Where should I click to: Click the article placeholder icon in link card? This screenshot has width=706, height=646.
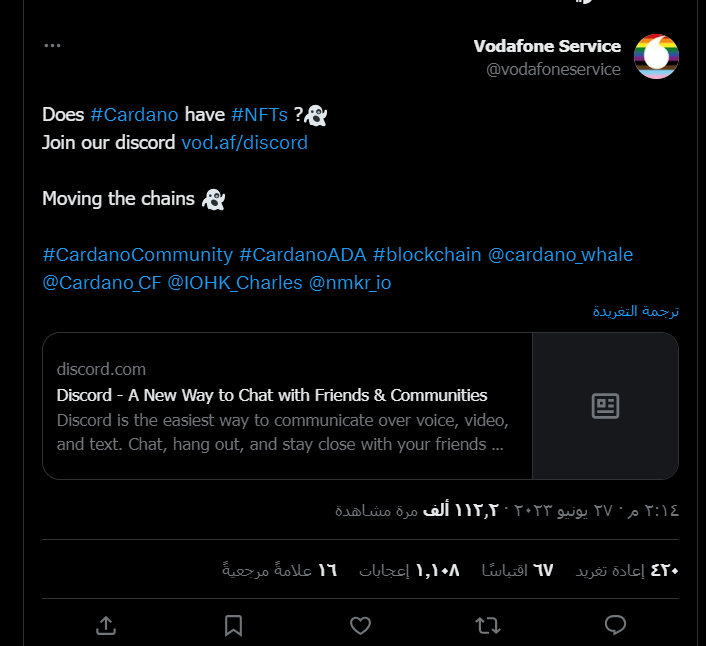[605, 406]
